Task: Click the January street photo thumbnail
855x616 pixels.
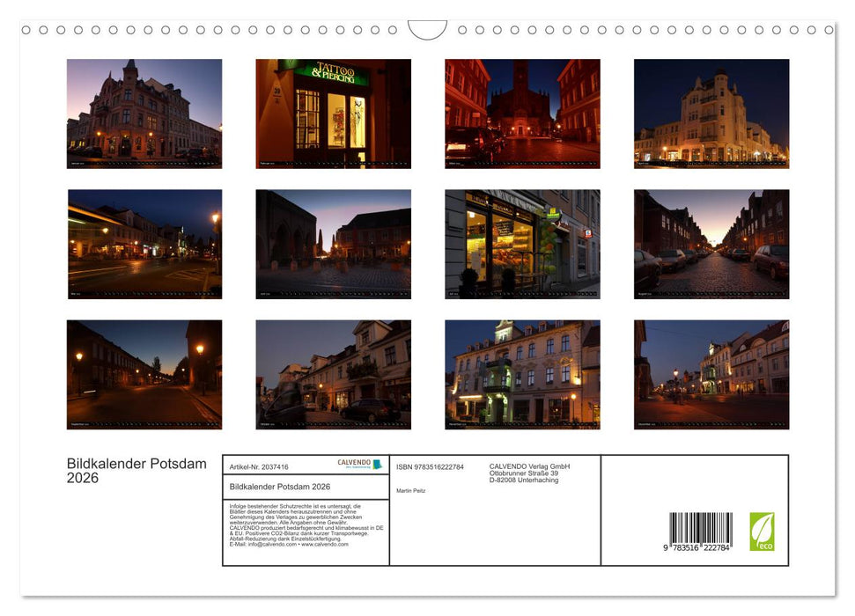Action: pyautogui.click(x=144, y=113)
